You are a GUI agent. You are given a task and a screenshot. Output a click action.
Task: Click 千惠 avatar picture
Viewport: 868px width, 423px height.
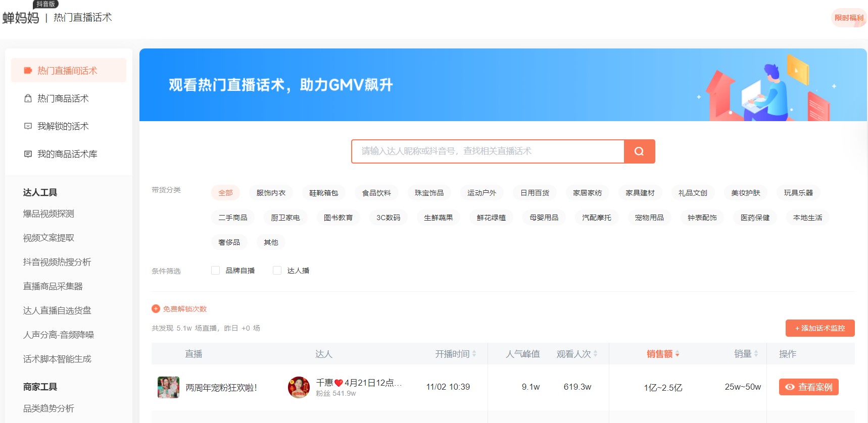tap(299, 387)
